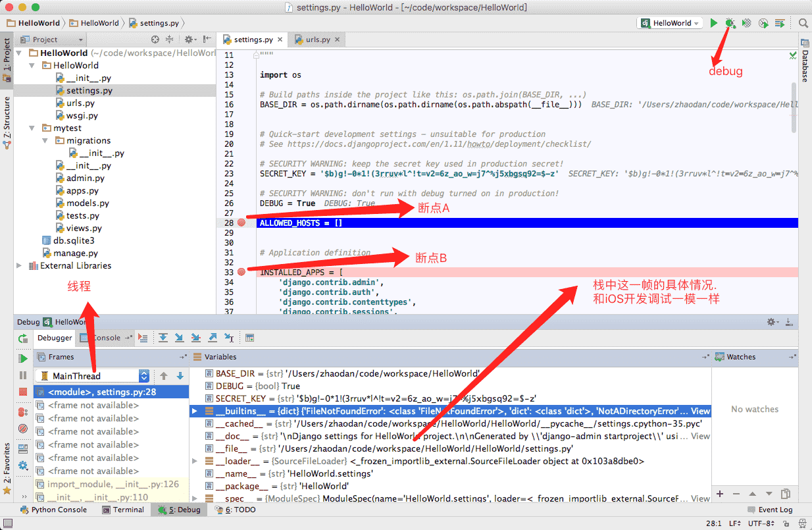
Task: Toggle breakpoint on line 33
Action: tap(241, 272)
